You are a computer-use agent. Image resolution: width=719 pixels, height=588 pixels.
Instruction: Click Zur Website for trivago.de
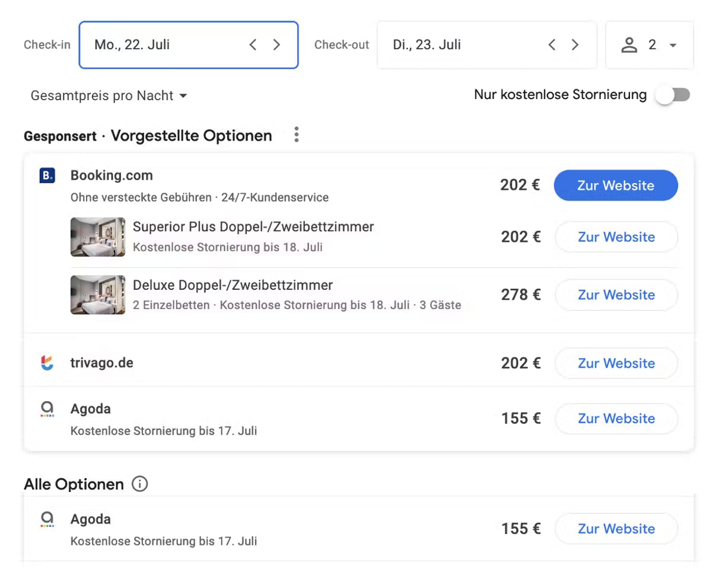click(616, 363)
